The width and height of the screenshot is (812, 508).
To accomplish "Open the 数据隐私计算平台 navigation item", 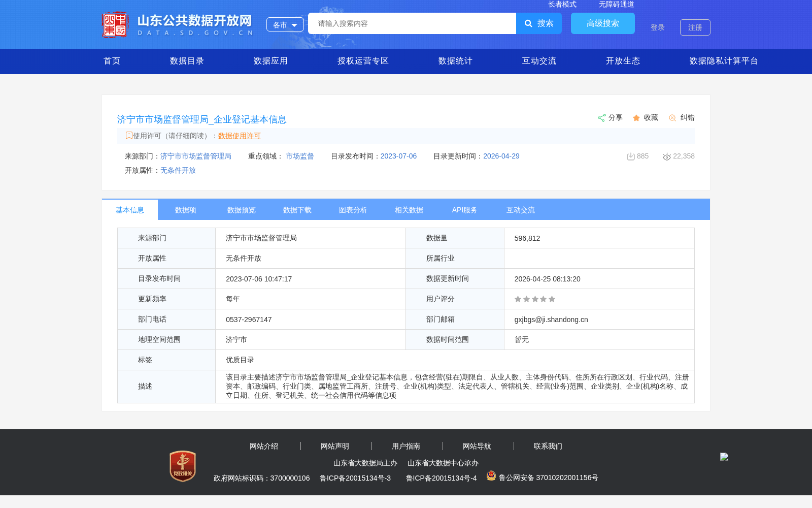I will pyautogui.click(x=724, y=61).
